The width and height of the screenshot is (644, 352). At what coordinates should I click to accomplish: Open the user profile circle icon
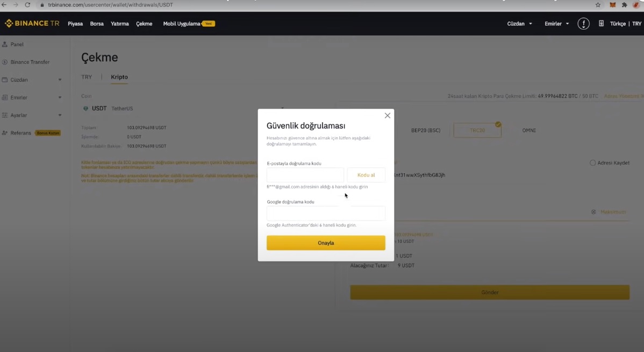pos(584,24)
